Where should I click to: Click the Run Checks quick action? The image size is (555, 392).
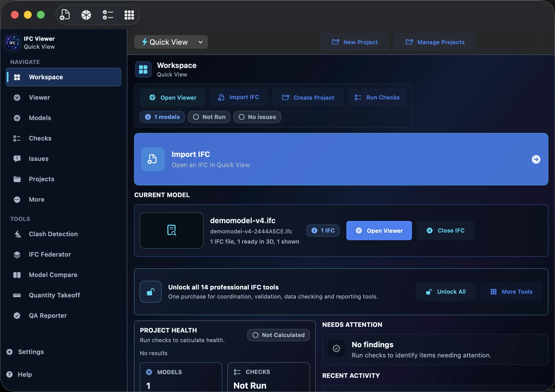pyautogui.click(x=377, y=97)
